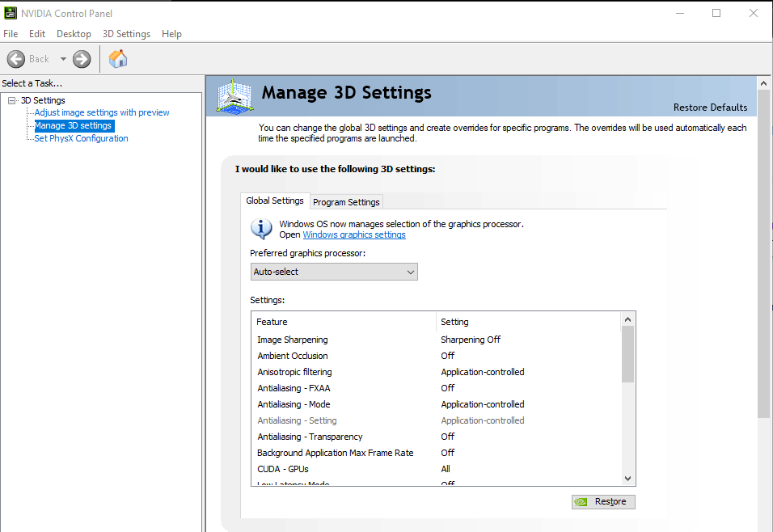Click the Manage 3D Settings cube icon
Screen dimensions: 773x532
tap(234, 97)
